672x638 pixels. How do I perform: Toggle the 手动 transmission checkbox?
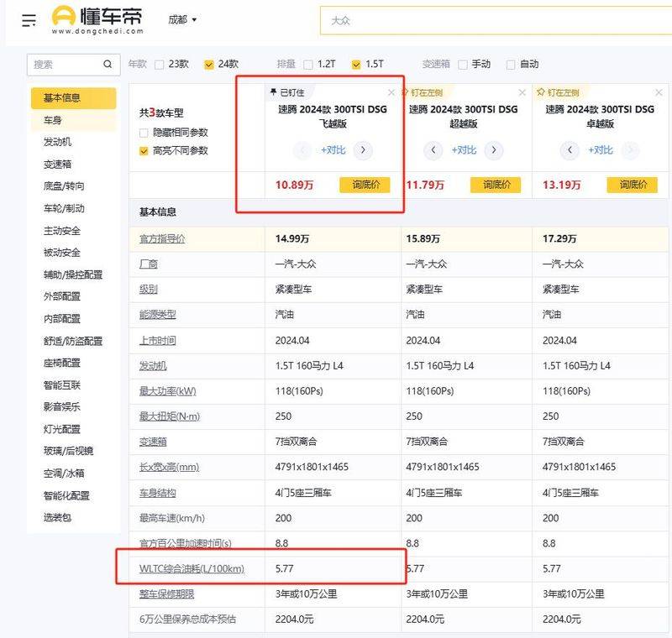pos(463,65)
